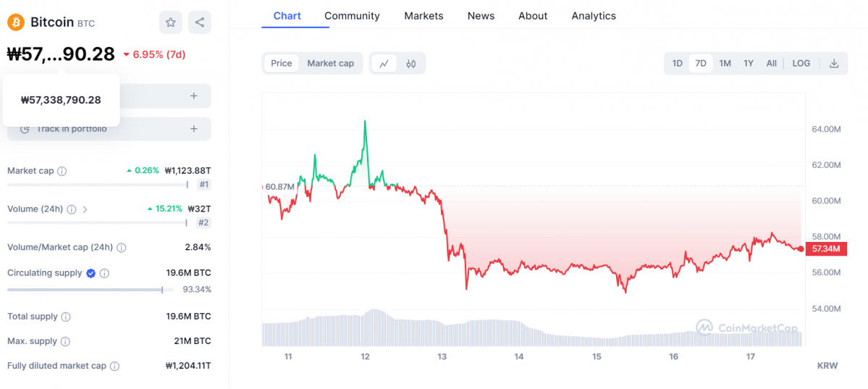Screen dimensions: 868x389
Task: Click the download chart icon
Action: tap(834, 64)
